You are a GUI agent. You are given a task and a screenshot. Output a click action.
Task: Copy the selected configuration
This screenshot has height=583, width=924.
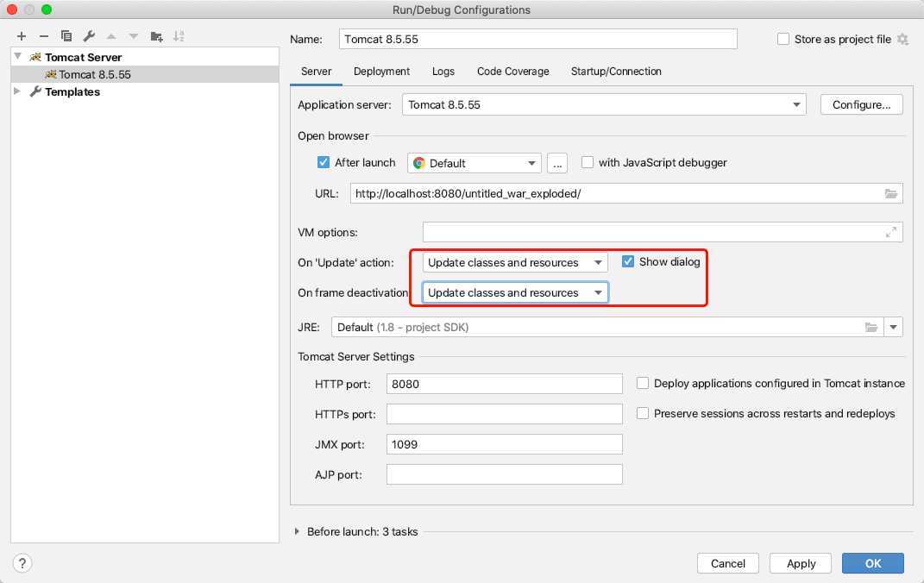66,36
